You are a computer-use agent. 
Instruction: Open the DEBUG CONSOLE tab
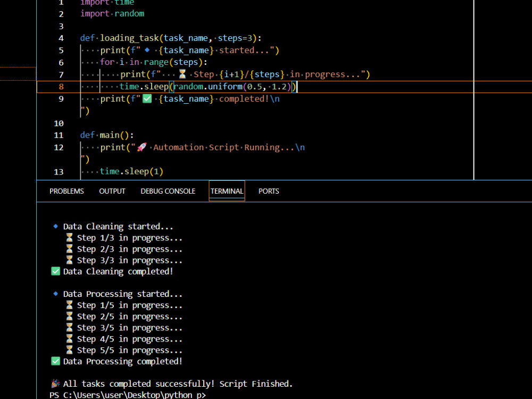pyautogui.click(x=168, y=191)
